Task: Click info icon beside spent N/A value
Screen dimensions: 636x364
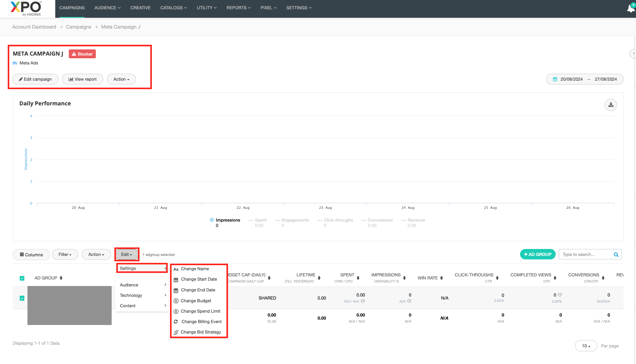Action: [x=363, y=301]
